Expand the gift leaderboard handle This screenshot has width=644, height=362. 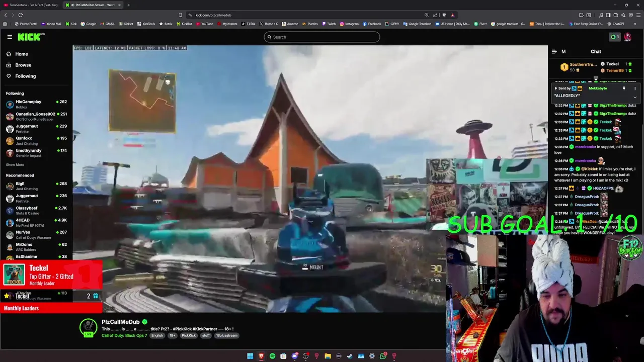(x=596, y=78)
